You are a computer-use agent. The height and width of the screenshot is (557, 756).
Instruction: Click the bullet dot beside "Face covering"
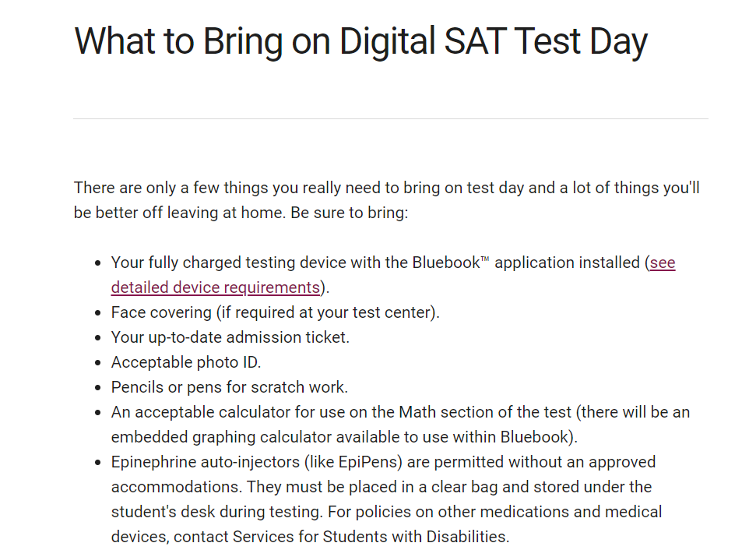tap(98, 313)
